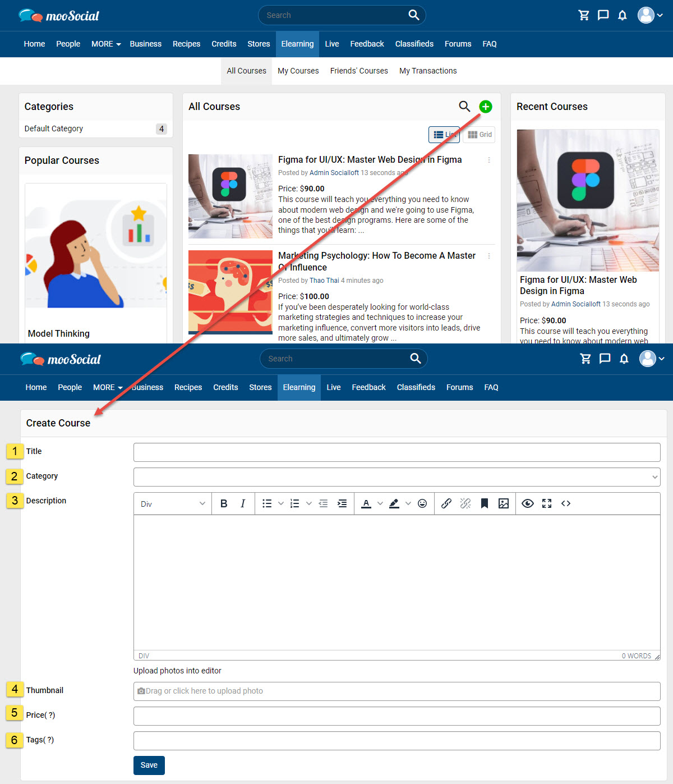Expand the MORE menu in the top navigation bar
The width and height of the screenshot is (673, 784).
coord(106,44)
